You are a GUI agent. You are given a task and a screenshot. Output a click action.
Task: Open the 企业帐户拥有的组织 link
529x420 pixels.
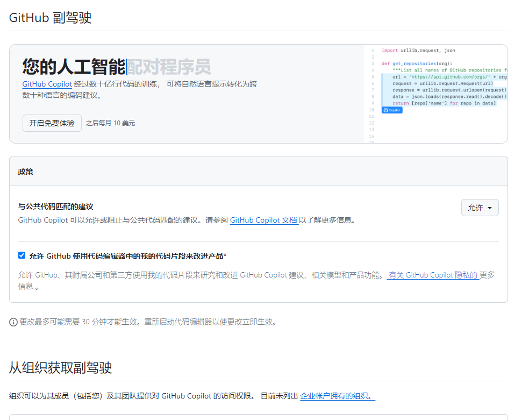click(x=338, y=396)
